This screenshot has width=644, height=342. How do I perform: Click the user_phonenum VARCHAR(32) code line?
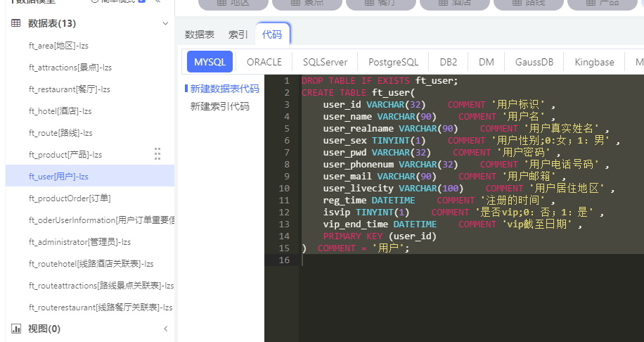point(466,164)
